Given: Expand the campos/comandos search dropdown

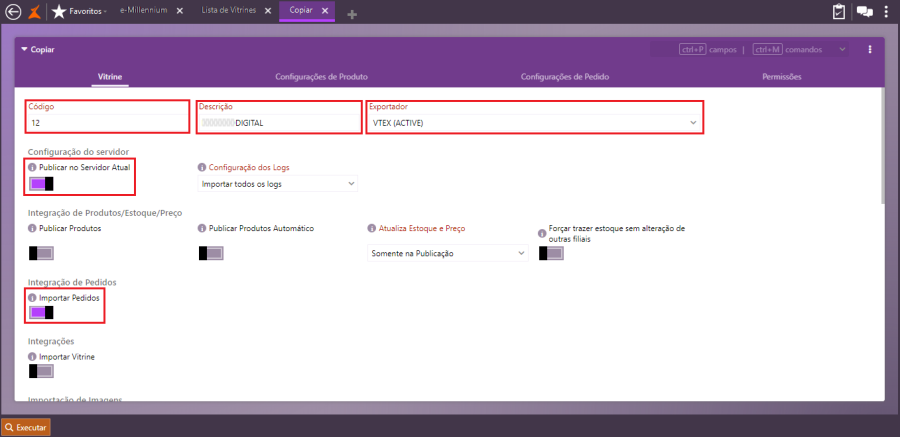Looking at the screenshot, I should point(842,49).
